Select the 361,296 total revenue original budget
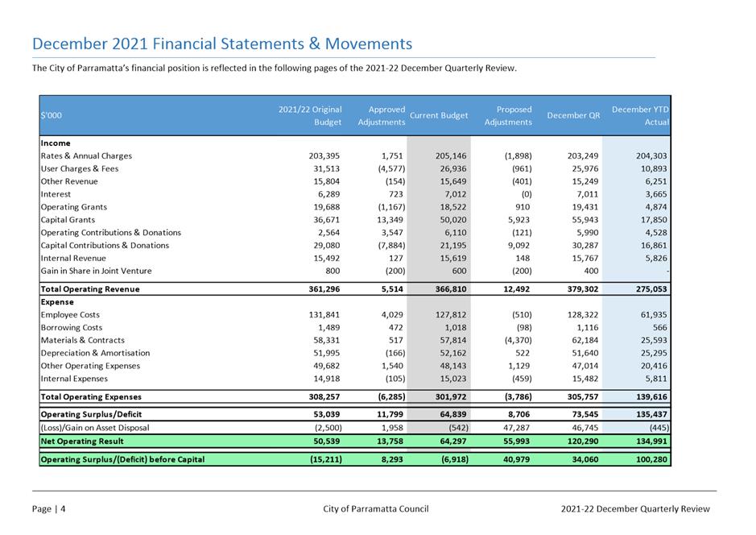Viewport: 756px width, 535px height. pos(324,289)
